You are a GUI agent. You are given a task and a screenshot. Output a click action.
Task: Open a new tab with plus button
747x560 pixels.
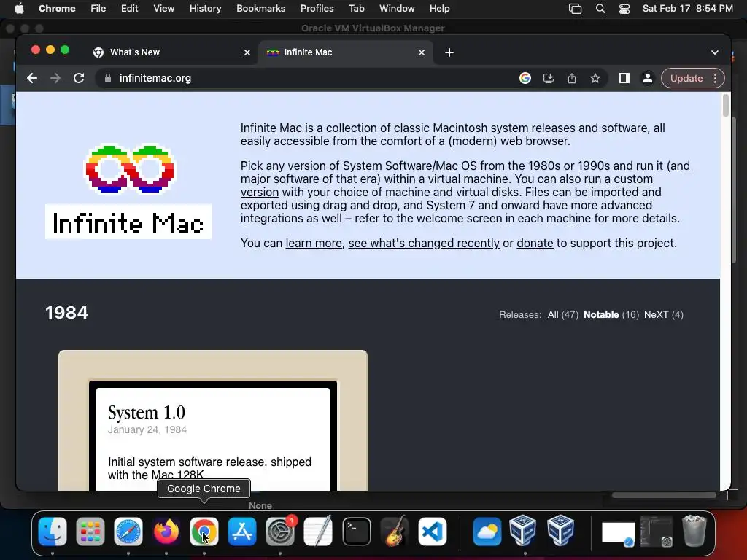point(449,52)
